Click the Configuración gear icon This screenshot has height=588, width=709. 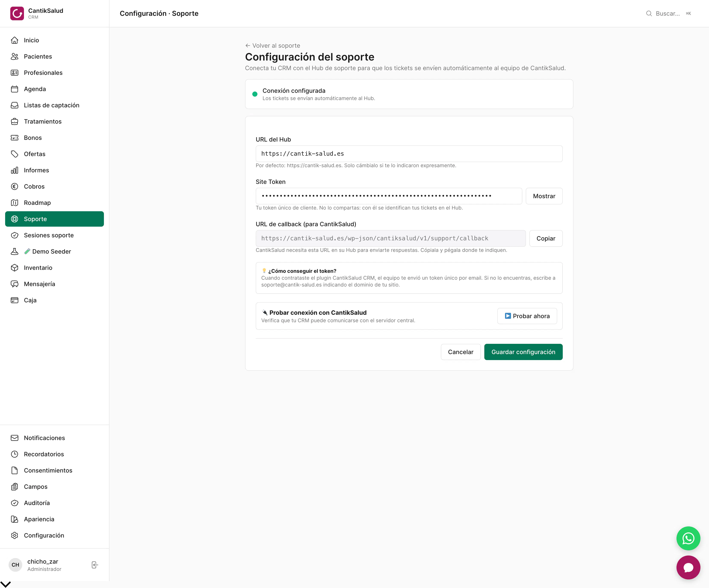click(x=15, y=535)
